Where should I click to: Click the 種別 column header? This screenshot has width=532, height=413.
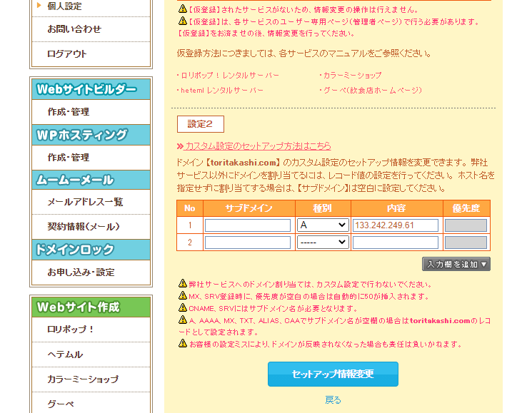(323, 208)
